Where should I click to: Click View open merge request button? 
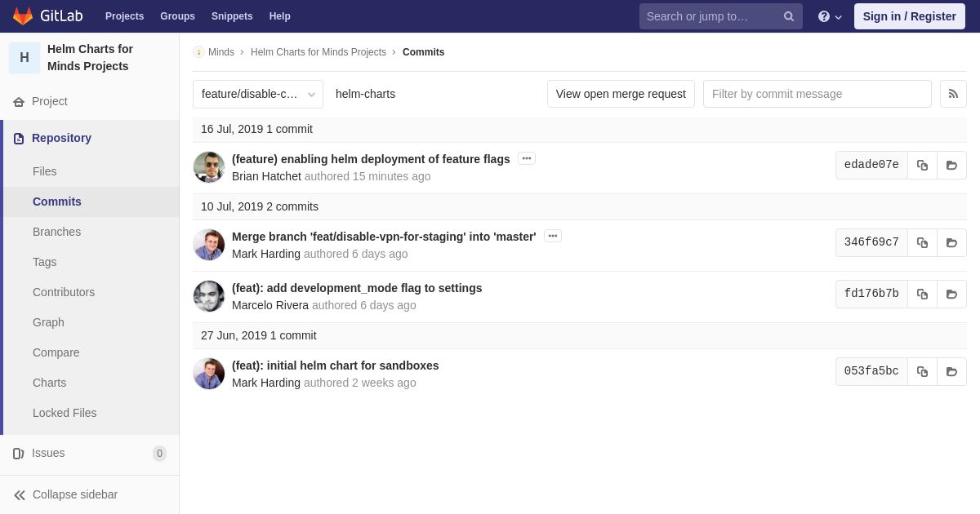(x=621, y=94)
